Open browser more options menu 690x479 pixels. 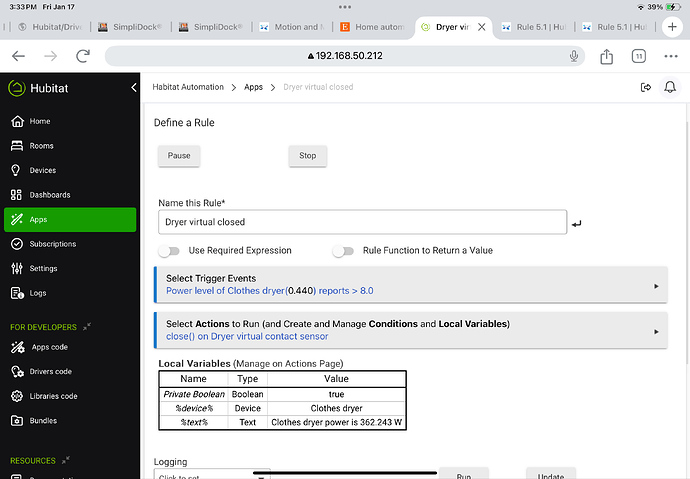(671, 56)
